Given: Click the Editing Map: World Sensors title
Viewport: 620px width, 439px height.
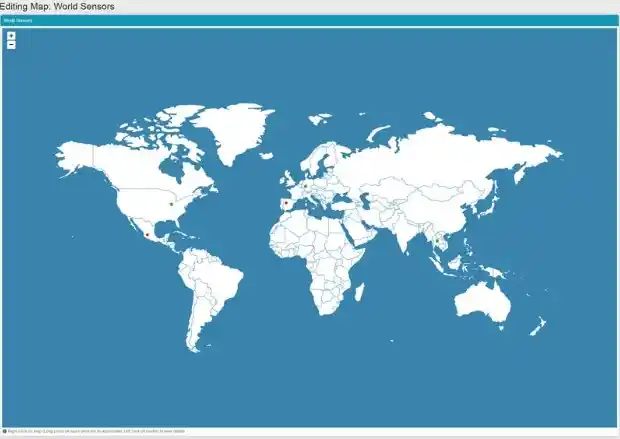Looking at the screenshot, I should (57, 6).
